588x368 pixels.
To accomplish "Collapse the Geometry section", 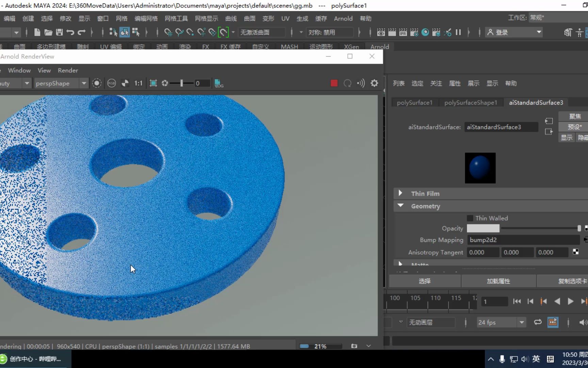I will [401, 206].
